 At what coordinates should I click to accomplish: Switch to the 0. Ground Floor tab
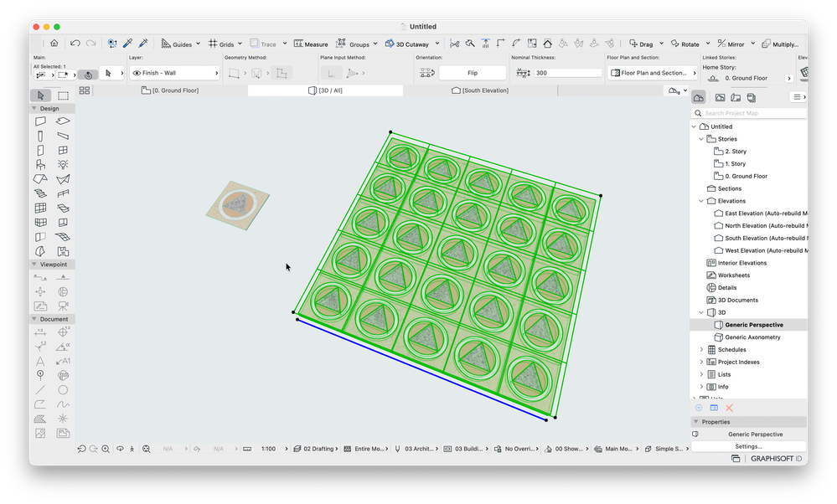(x=170, y=90)
